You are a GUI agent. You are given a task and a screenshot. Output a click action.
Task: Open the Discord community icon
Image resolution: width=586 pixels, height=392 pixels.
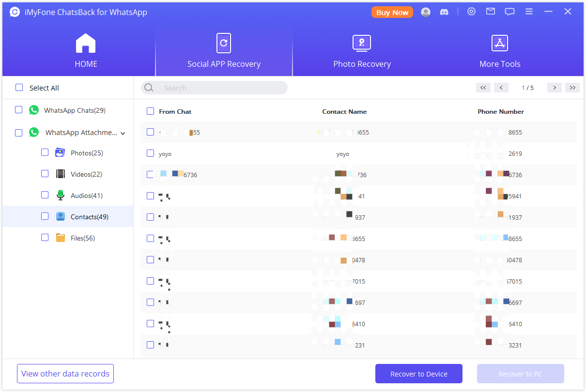pyautogui.click(x=444, y=12)
